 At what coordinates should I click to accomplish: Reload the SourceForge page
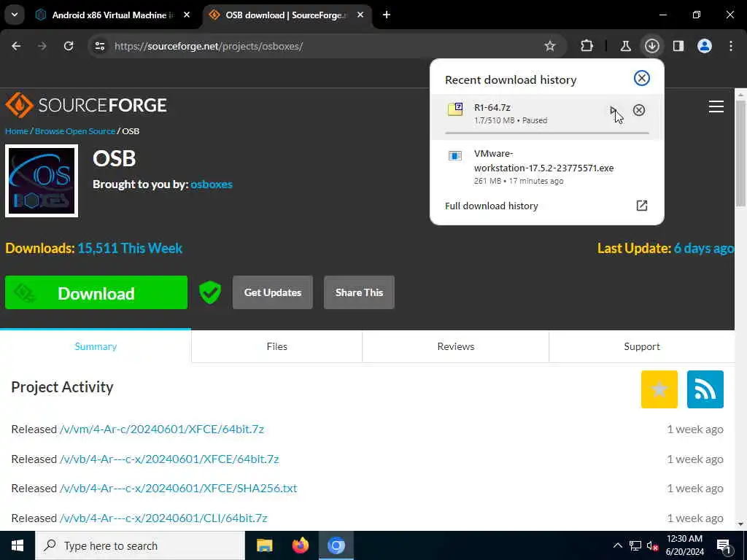(x=69, y=46)
